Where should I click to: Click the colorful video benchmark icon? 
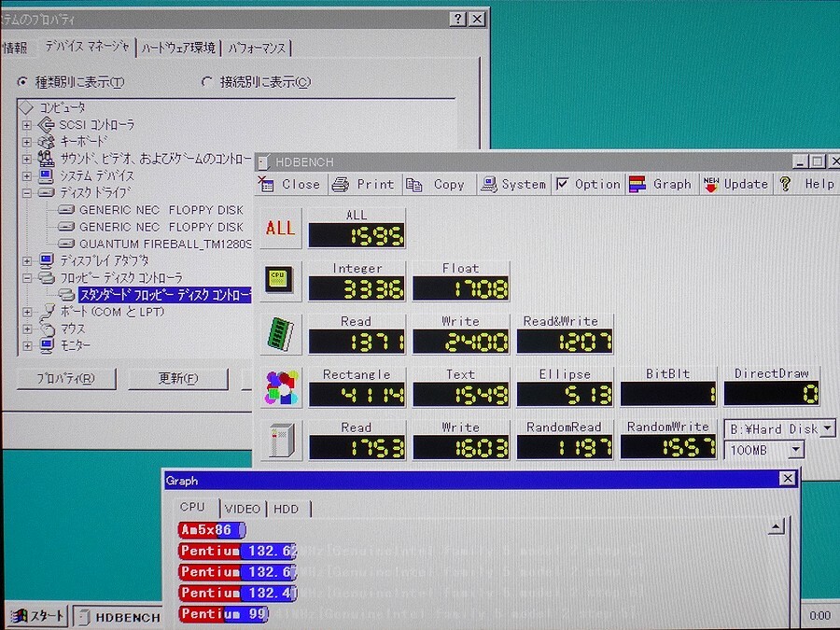coord(281,387)
